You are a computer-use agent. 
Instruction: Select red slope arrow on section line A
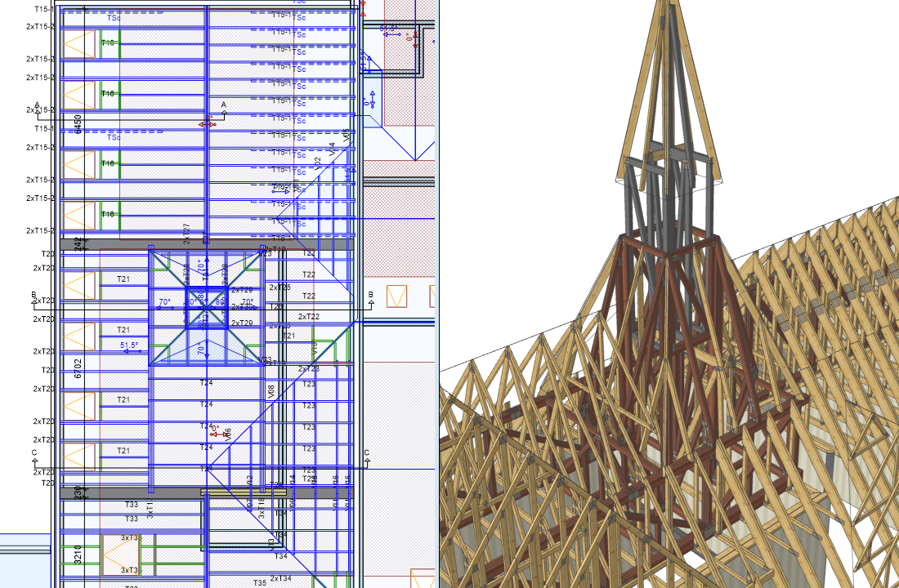208,124
